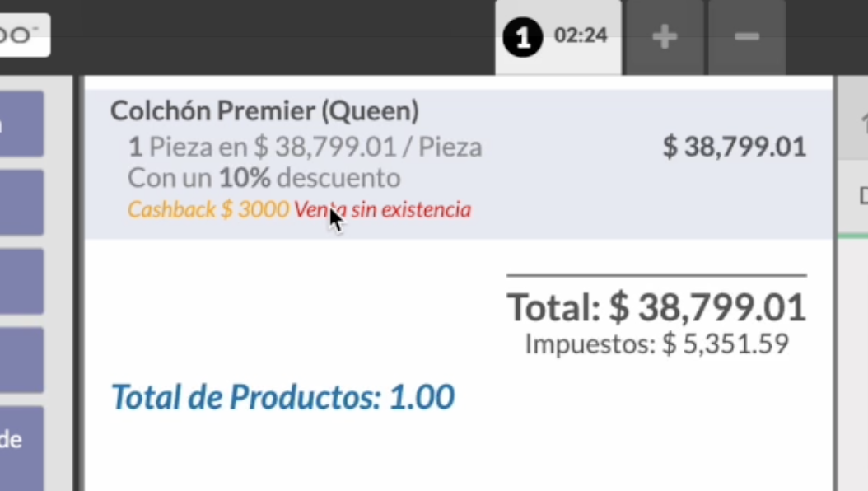Click the middle purple sidebar button
The image size is (868, 491).
pyautogui.click(x=21, y=282)
